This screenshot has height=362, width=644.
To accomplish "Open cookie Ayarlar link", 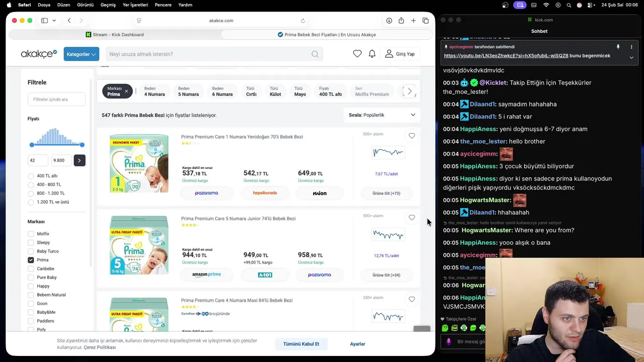I will pos(358,344).
